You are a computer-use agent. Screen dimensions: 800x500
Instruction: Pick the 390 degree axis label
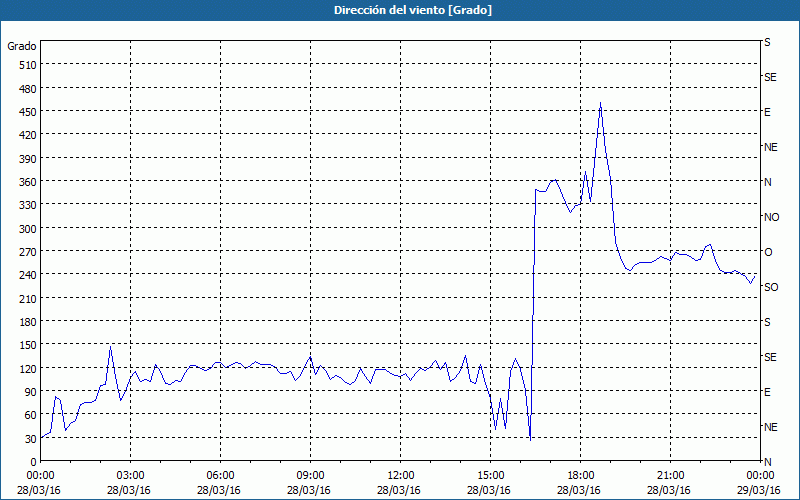(29, 158)
